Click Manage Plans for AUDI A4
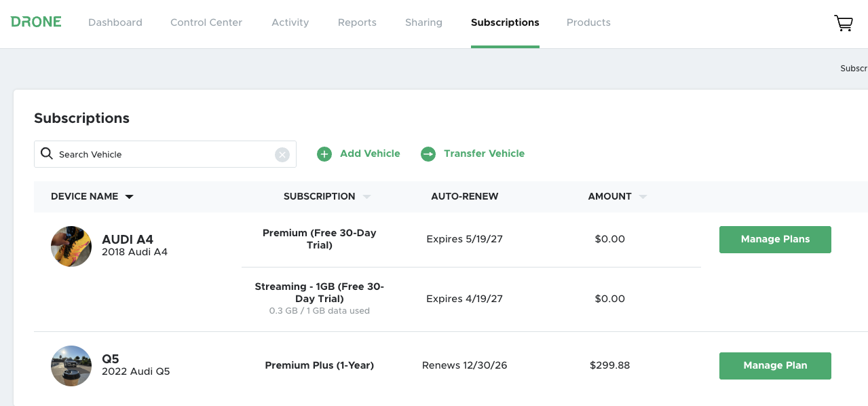Viewport: 868px width, 406px height. point(775,240)
